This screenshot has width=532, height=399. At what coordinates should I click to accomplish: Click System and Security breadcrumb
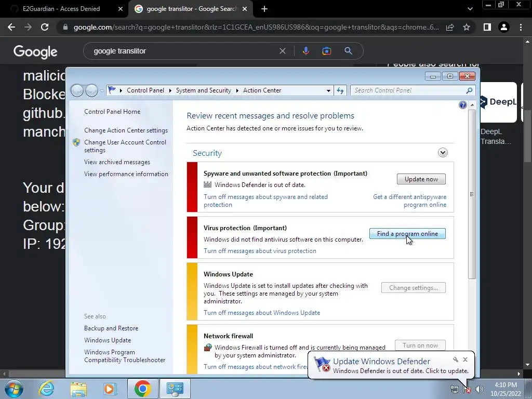(x=204, y=90)
